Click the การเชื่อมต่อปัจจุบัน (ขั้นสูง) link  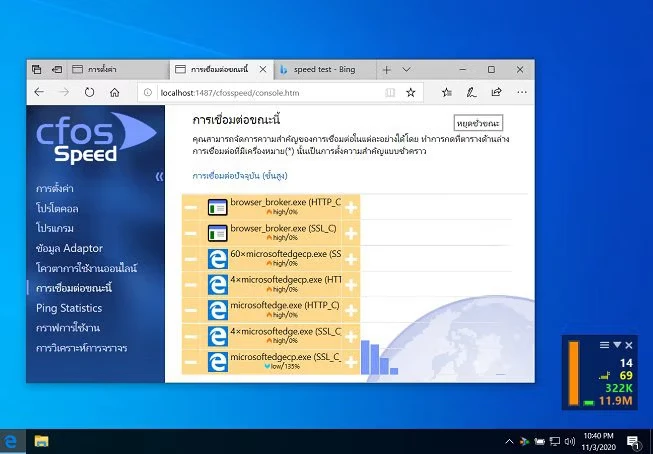click(240, 175)
